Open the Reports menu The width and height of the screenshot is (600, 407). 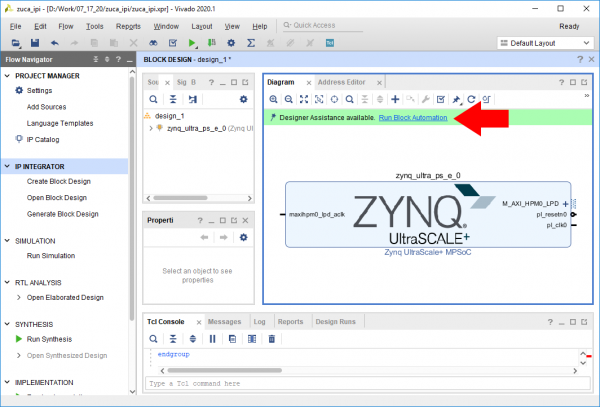(128, 25)
